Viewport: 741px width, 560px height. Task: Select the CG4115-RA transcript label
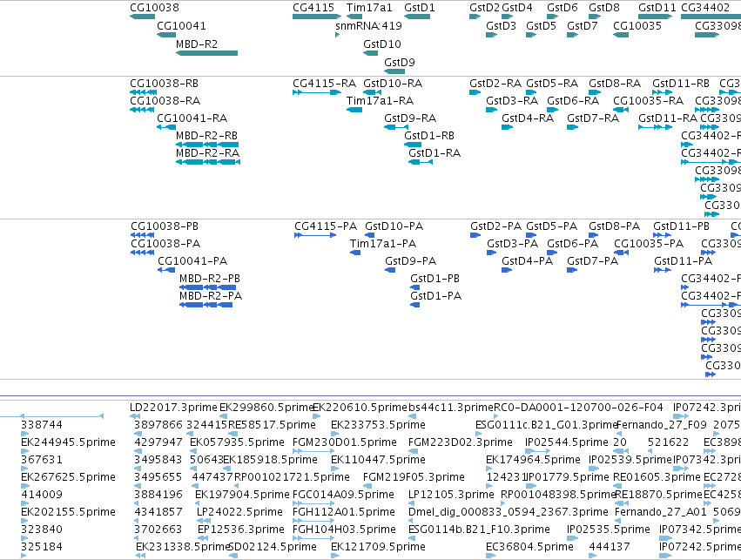[324, 84]
